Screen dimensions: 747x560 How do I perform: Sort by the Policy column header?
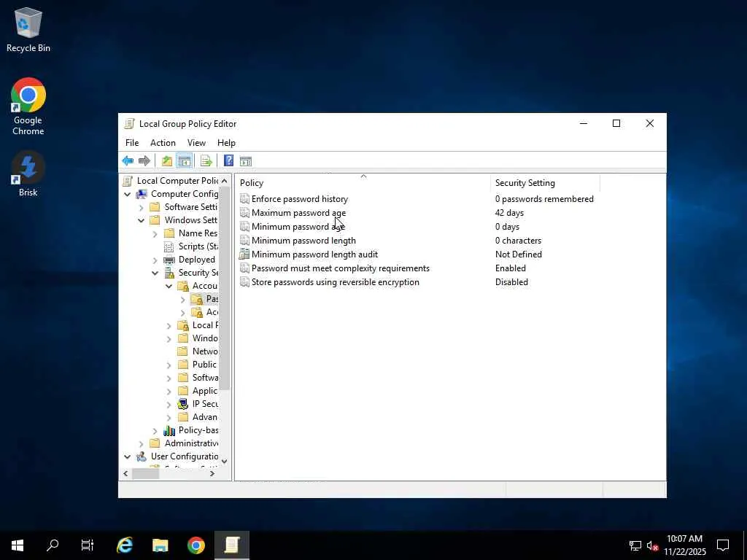click(x=363, y=183)
